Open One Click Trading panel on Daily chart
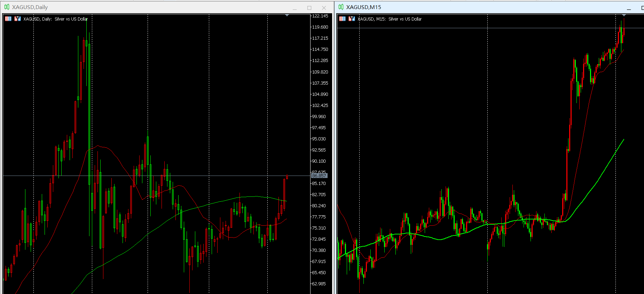The height and width of the screenshot is (294, 644). pyautogui.click(x=8, y=19)
